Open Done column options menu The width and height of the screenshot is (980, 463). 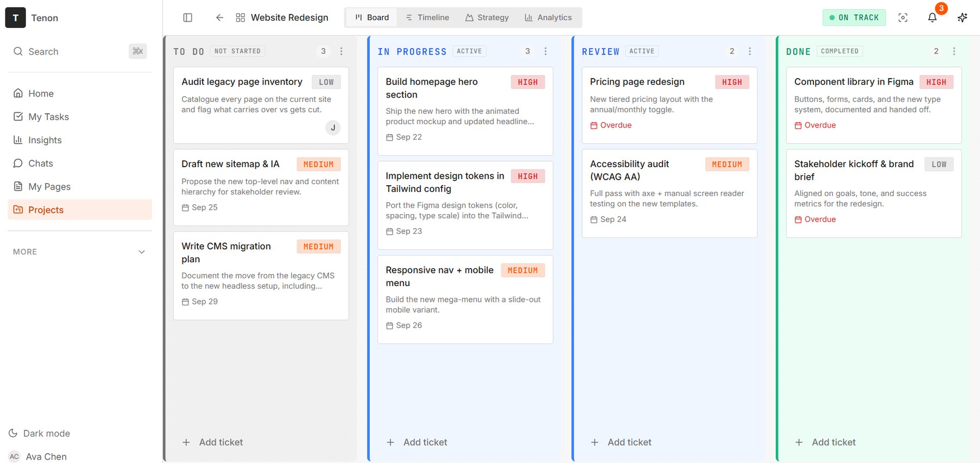pyautogui.click(x=954, y=51)
